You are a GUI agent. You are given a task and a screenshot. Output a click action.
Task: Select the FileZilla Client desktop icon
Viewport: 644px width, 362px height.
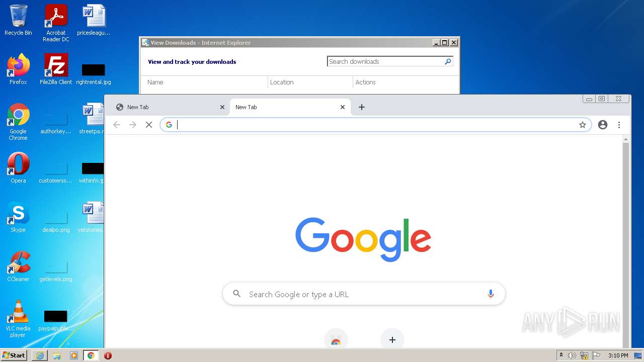click(56, 69)
